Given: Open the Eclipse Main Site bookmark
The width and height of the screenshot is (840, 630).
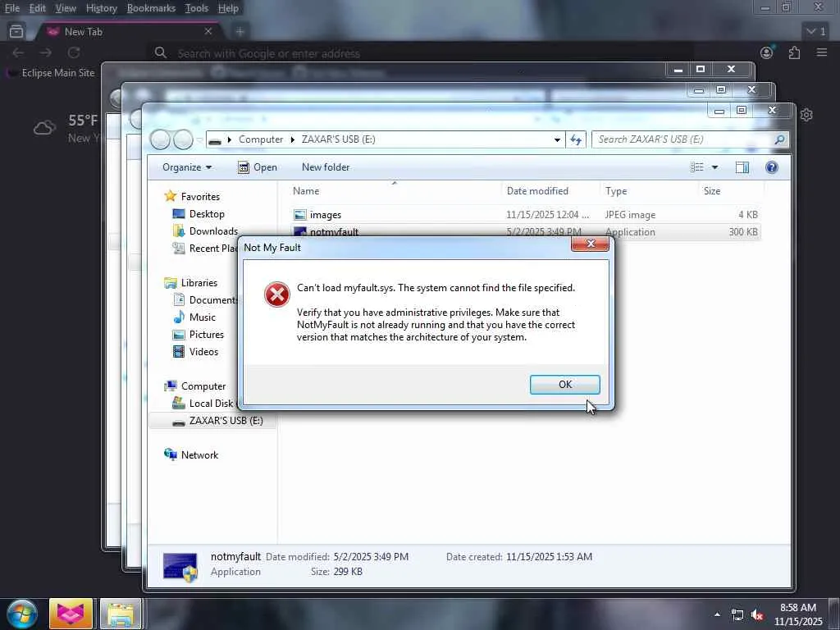Looking at the screenshot, I should [x=52, y=73].
